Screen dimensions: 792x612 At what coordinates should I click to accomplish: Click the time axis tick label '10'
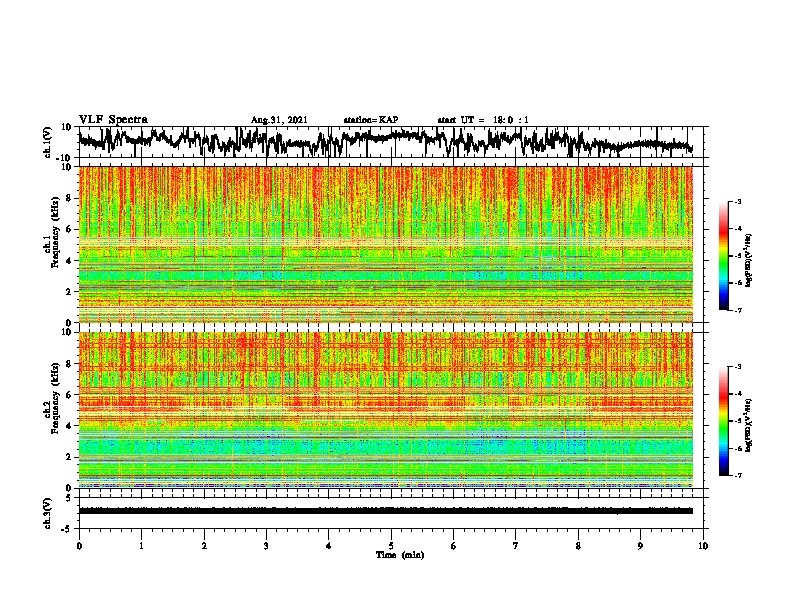(x=703, y=546)
